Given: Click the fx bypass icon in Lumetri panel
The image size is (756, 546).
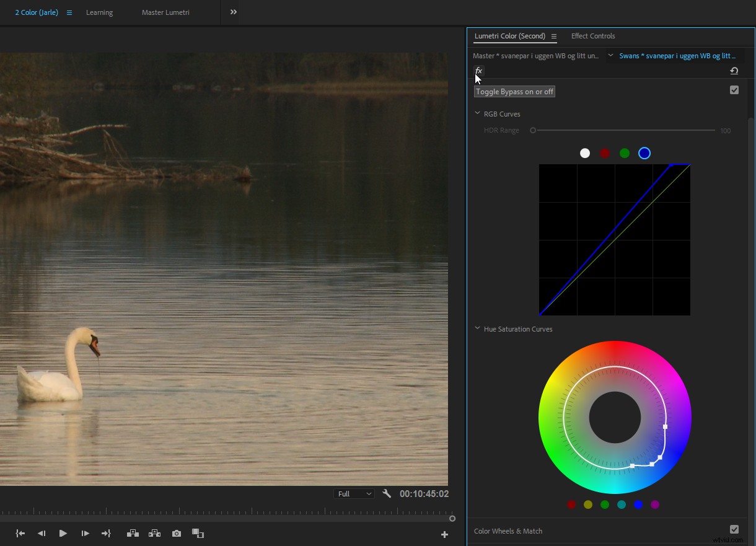Looking at the screenshot, I should click(478, 71).
